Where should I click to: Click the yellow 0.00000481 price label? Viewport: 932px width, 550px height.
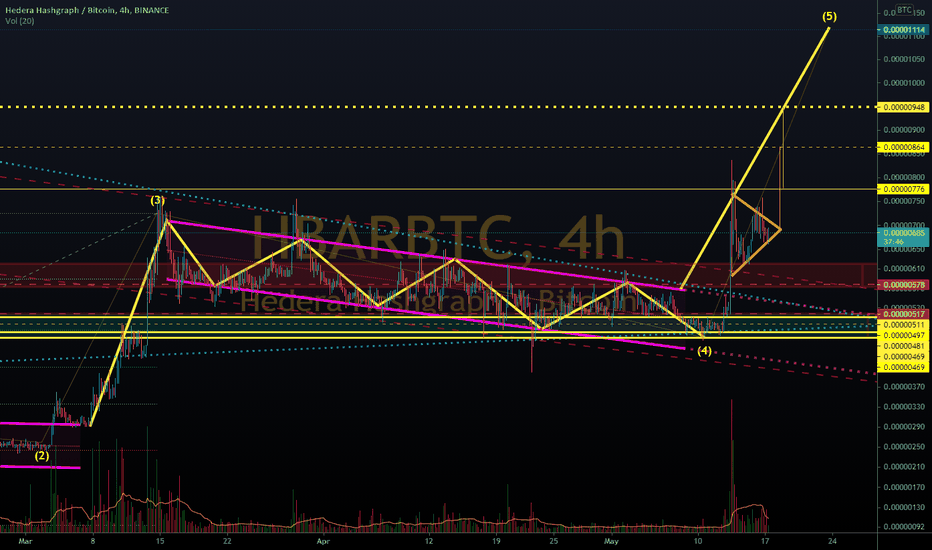[903, 346]
